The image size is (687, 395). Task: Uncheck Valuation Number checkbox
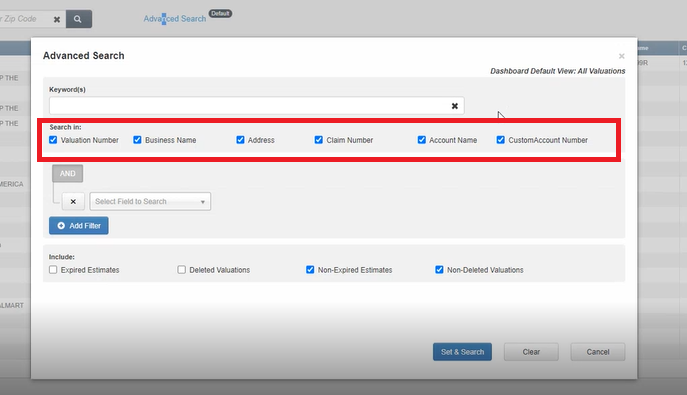(x=53, y=140)
